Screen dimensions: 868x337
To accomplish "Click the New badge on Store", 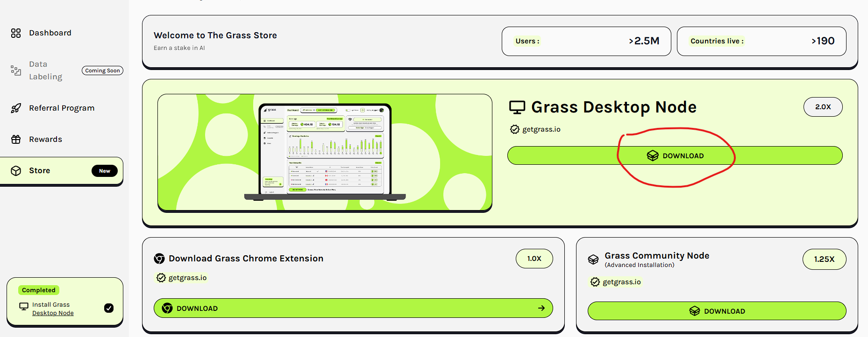I will click(x=105, y=171).
